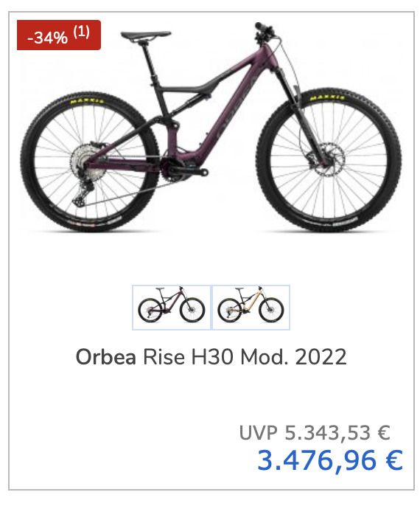The height and width of the screenshot is (509, 420).
Task: Click the yellow Maxxis logo on rear tire
Action: [87, 101]
